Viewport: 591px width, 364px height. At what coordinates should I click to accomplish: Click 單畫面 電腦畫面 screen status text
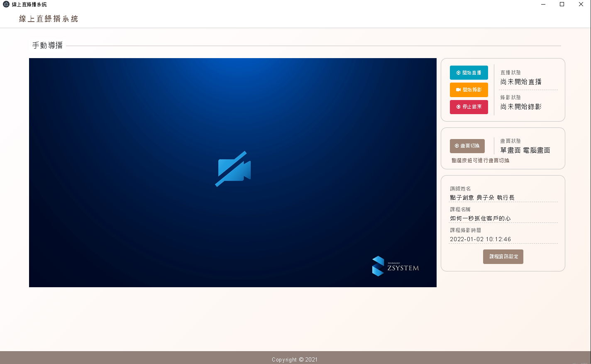tap(525, 150)
